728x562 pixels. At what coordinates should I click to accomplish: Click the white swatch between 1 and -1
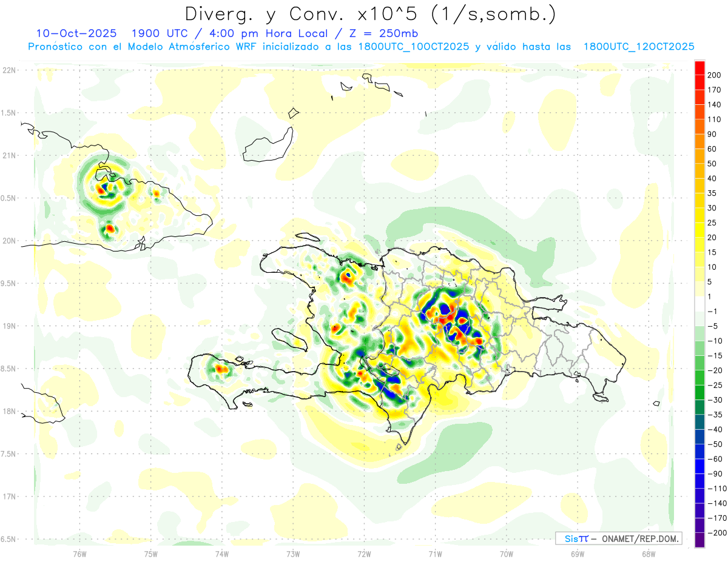699,304
